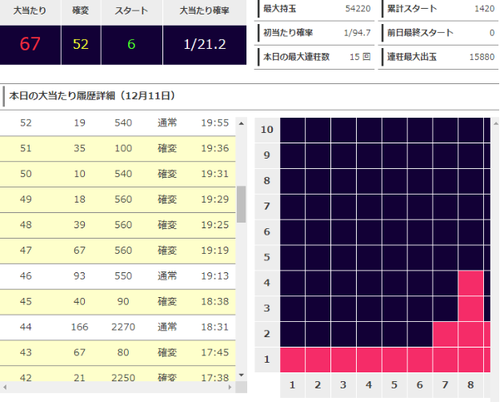Click the 166 start count in row 44
500x406 pixels.
click(80, 327)
